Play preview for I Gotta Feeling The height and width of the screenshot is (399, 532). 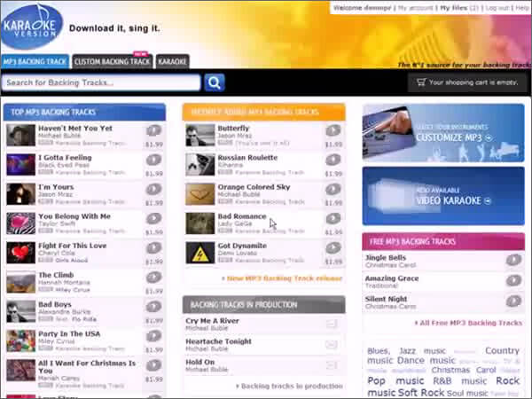pyautogui.click(x=153, y=160)
